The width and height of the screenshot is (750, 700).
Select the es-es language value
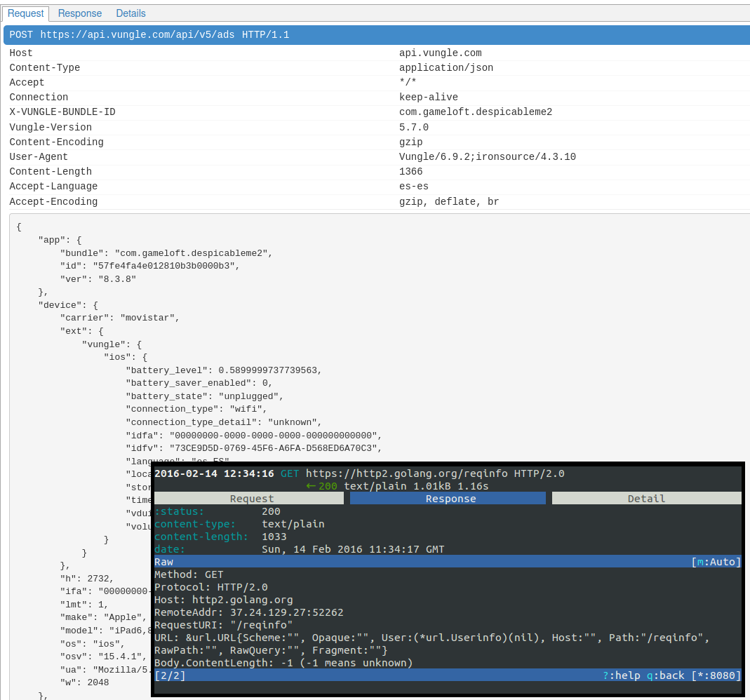[x=414, y=187]
